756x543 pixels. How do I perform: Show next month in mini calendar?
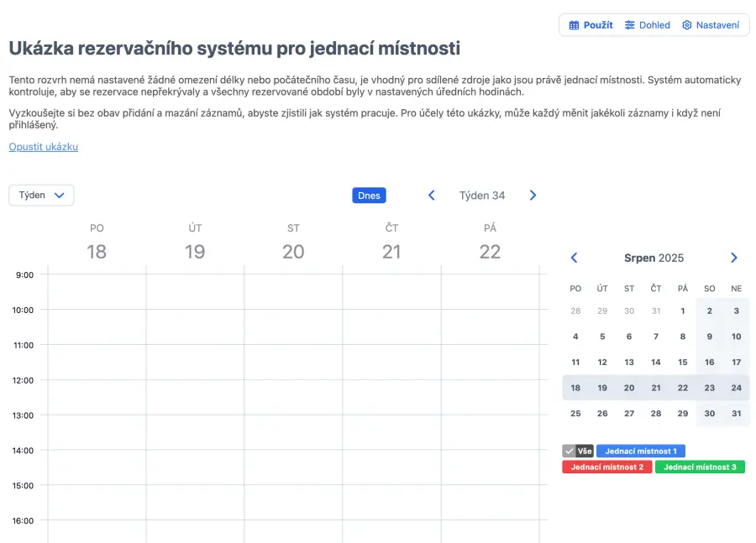(x=734, y=258)
